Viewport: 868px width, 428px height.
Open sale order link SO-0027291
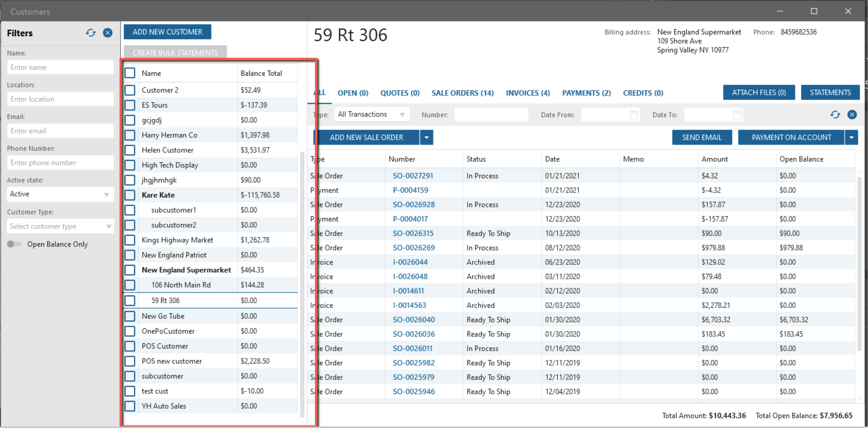[413, 176]
